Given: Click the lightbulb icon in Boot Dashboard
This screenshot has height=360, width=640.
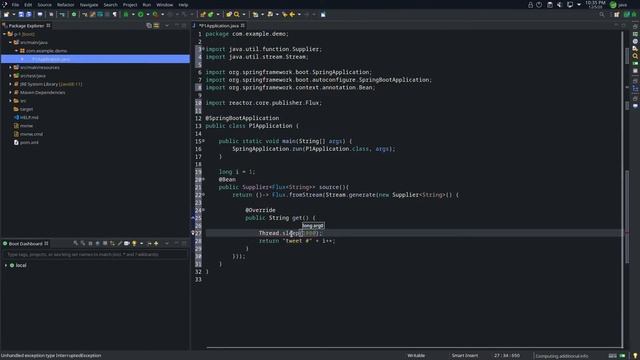Looking at the screenshot, I should (x=134, y=244).
